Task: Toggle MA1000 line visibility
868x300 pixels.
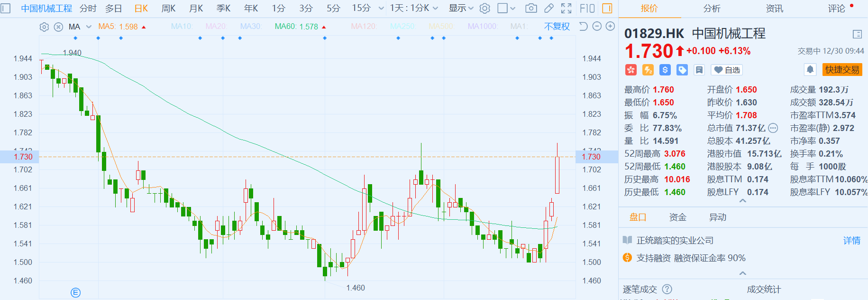Action: pyautogui.click(x=483, y=27)
